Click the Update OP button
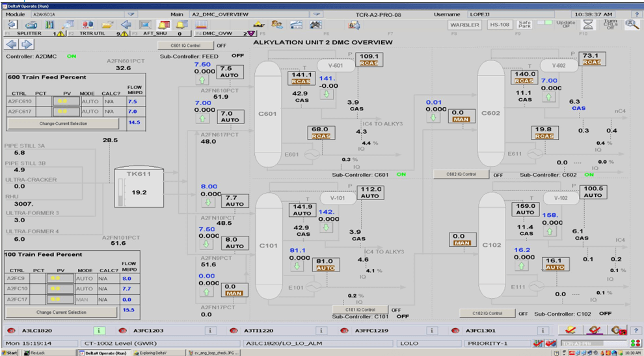 click(x=565, y=25)
